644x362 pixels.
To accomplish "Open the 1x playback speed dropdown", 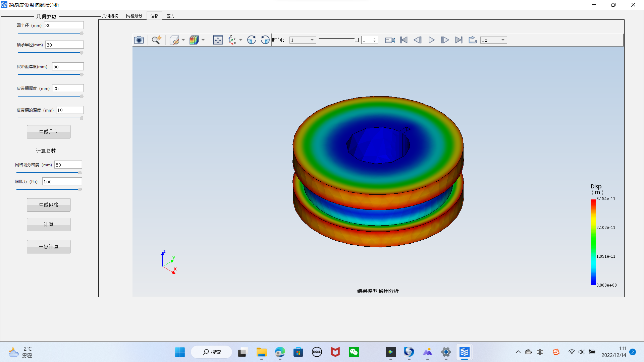I will click(493, 40).
